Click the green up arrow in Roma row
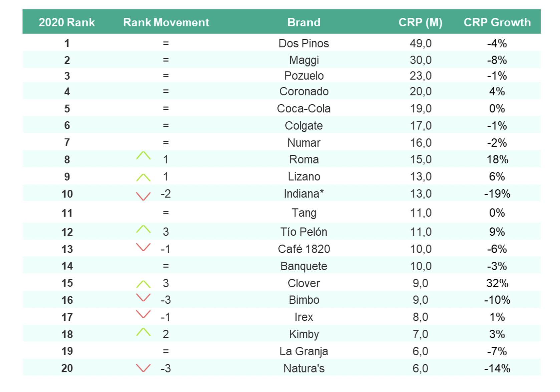Screen dimensions: 560x392 pos(143,156)
